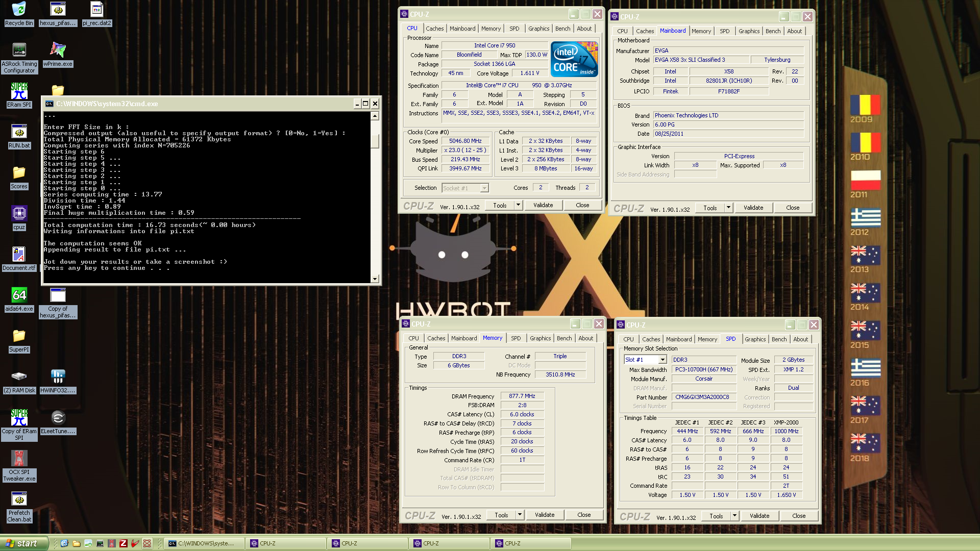Click the DRAM Frequency 877.7 MHz value
Image resolution: width=980 pixels, height=551 pixels.
pyautogui.click(x=522, y=396)
